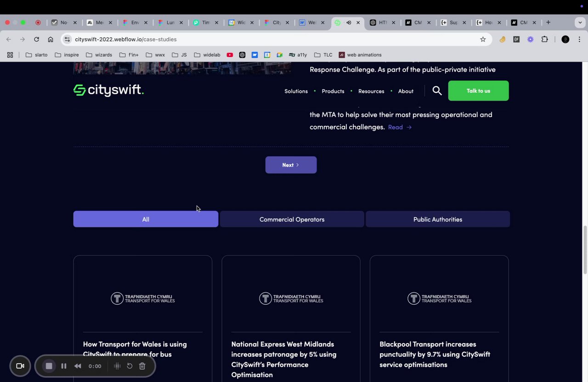The width and height of the screenshot is (588, 382).
Task: Restart the recording with the circular arrow icon
Action: pyautogui.click(x=130, y=366)
